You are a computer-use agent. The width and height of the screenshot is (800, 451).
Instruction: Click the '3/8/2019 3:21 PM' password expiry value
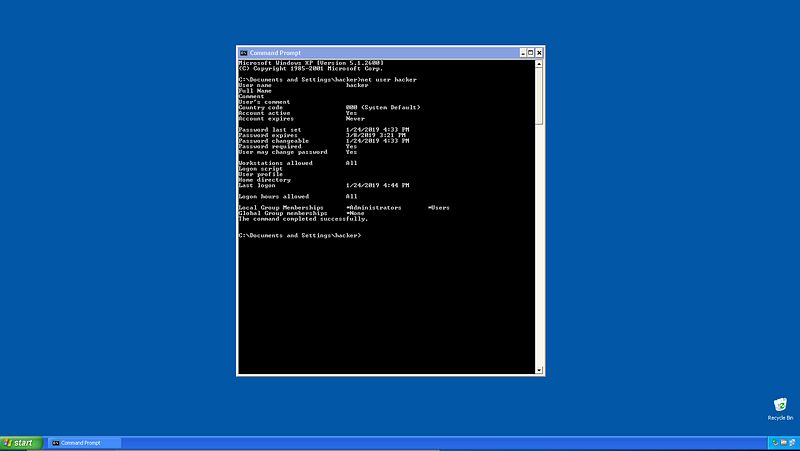(375, 136)
